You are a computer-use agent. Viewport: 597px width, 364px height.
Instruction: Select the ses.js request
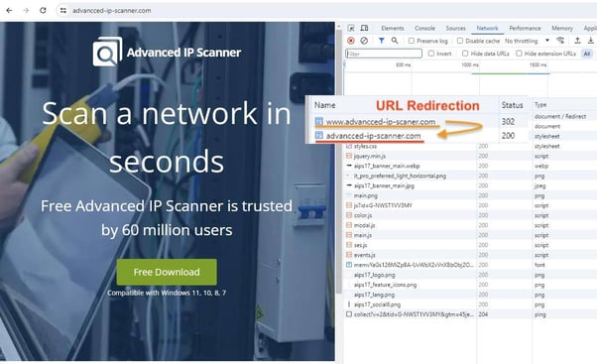[x=361, y=245]
